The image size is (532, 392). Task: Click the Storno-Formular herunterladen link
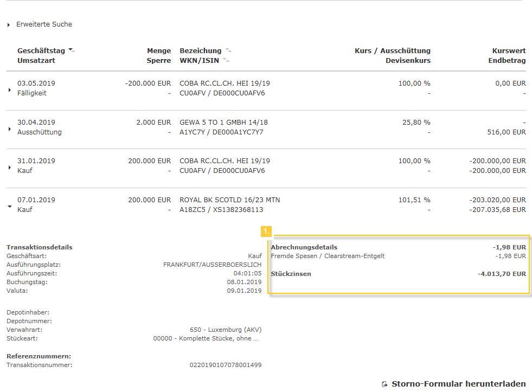(458, 384)
